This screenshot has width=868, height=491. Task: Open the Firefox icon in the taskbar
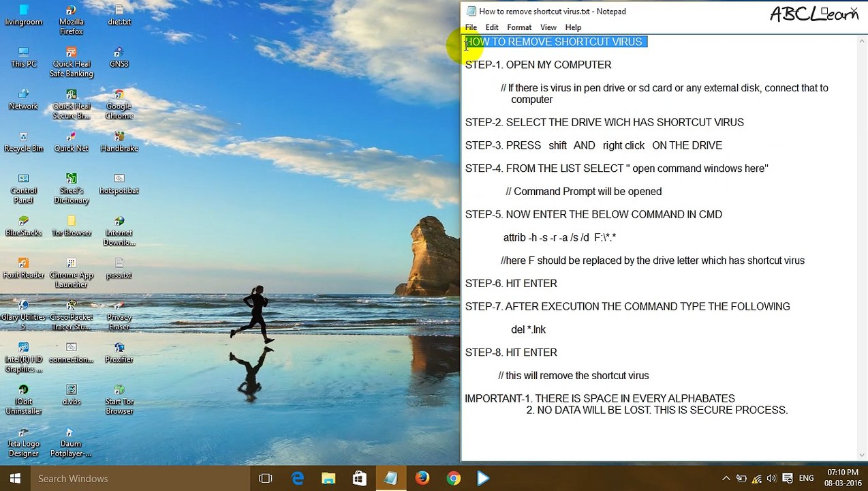pos(422,479)
